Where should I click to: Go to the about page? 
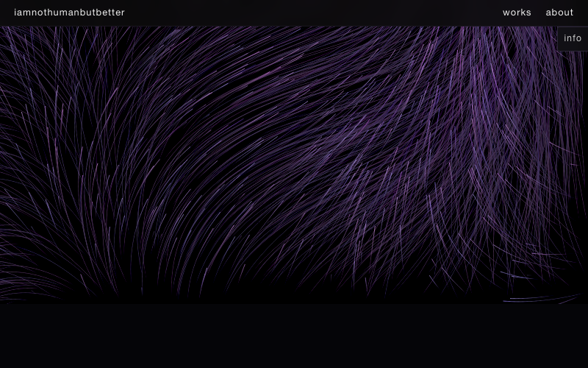coord(559,13)
